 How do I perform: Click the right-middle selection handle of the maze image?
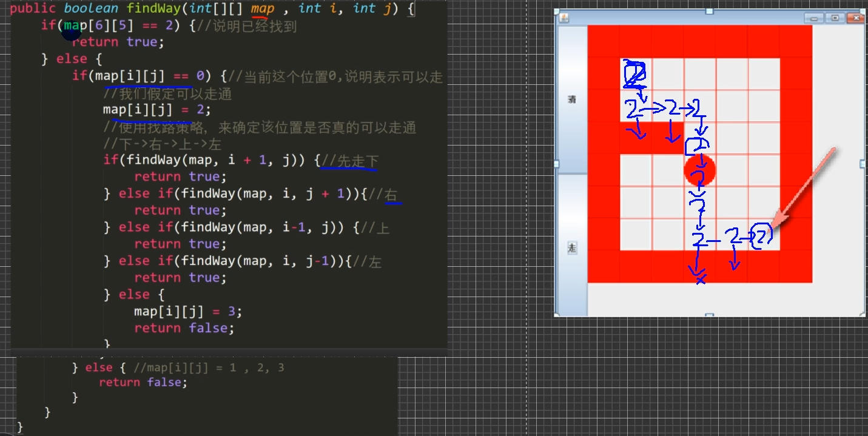coord(863,164)
